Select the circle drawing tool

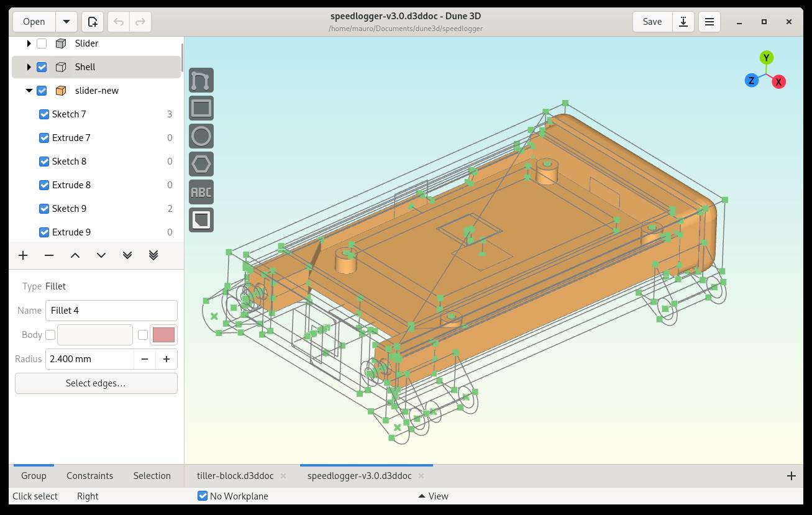point(201,136)
